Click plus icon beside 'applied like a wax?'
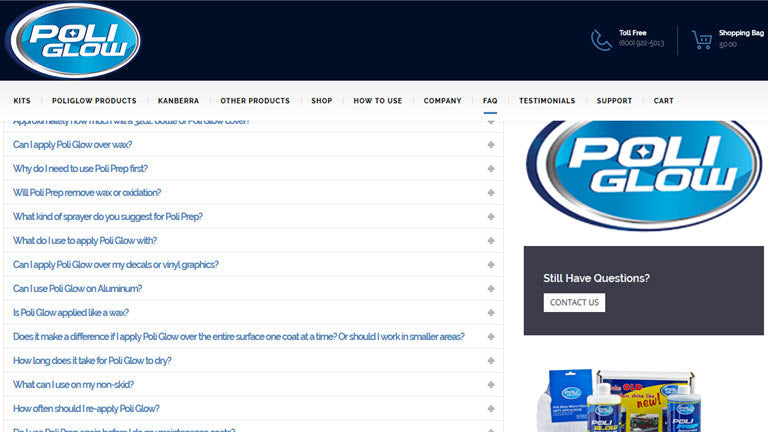The height and width of the screenshot is (432, 768). (x=491, y=312)
